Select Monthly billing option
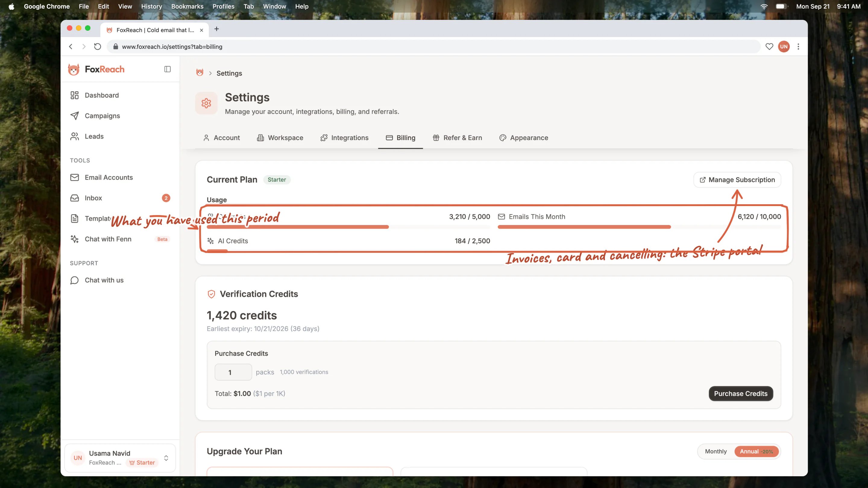The image size is (868, 488). [716, 452]
